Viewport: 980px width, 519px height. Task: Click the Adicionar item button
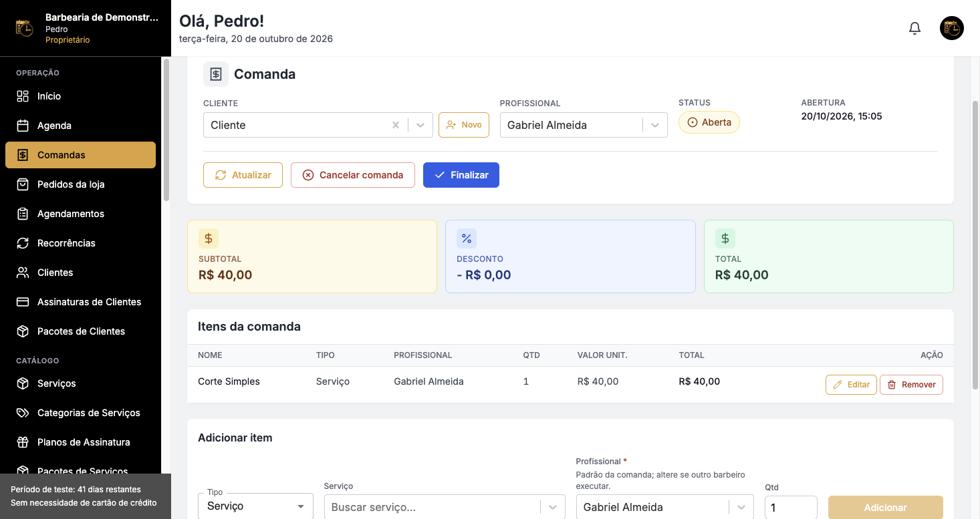885,508
